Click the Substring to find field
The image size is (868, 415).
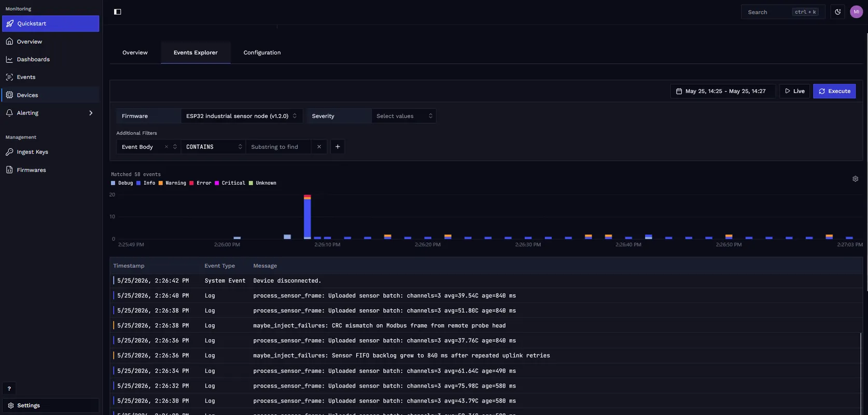(x=278, y=147)
